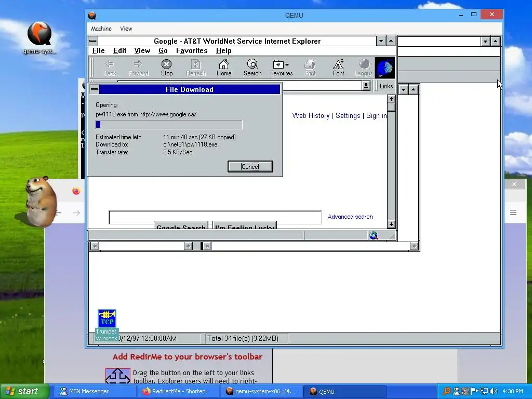The height and width of the screenshot is (399, 532).
Task: Open the Trumpet Winsock TCP icon
Action: tap(107, 318)
